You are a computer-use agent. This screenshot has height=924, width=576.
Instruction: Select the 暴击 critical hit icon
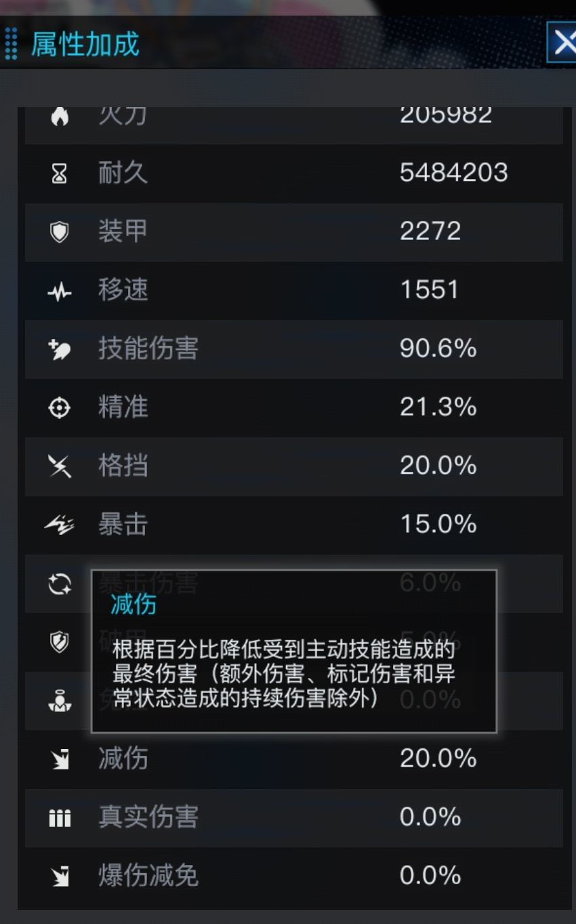click(x=60, y=525)
